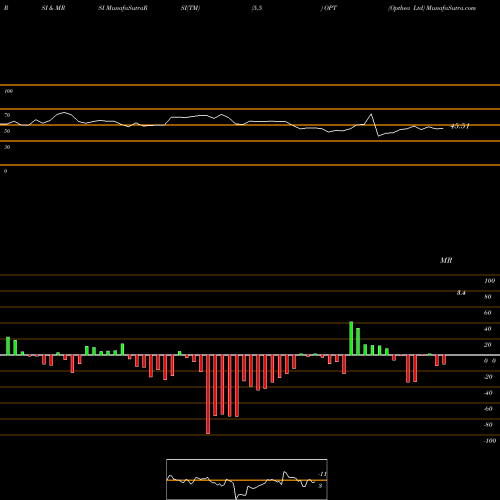Click the 3.4 value in the MR panel
This screenshot has height=500, width=500.
pos(461,293)
